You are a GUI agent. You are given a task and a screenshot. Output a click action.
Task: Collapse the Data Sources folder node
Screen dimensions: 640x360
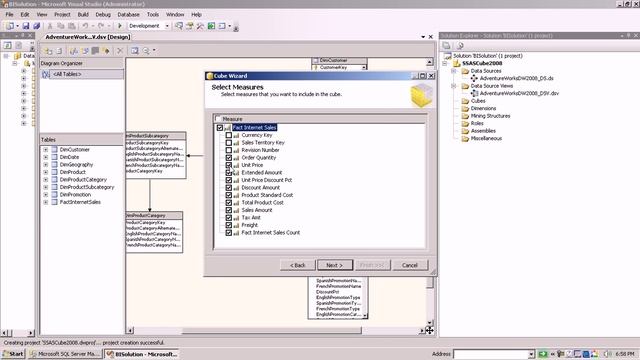[454, 71]
